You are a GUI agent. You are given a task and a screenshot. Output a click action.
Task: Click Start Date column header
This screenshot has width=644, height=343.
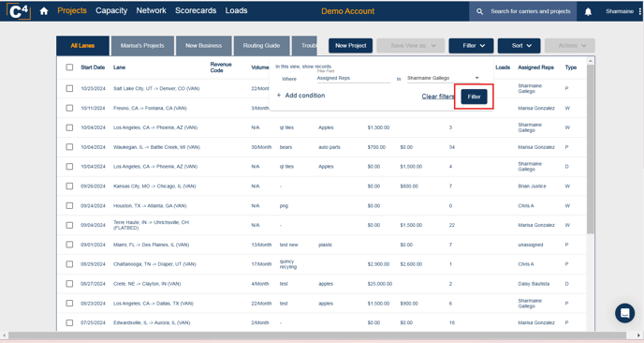[x=93, y=67]
